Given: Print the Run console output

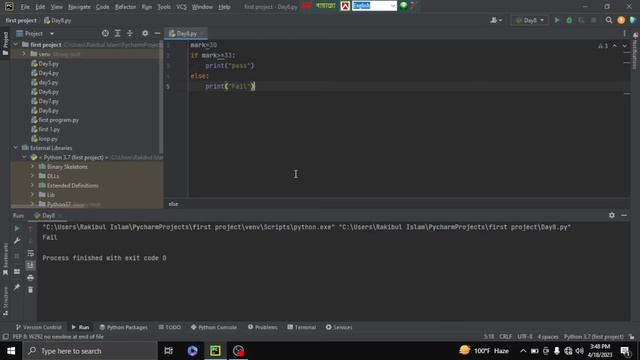Looking at the screenshot, I should (31, 278).
